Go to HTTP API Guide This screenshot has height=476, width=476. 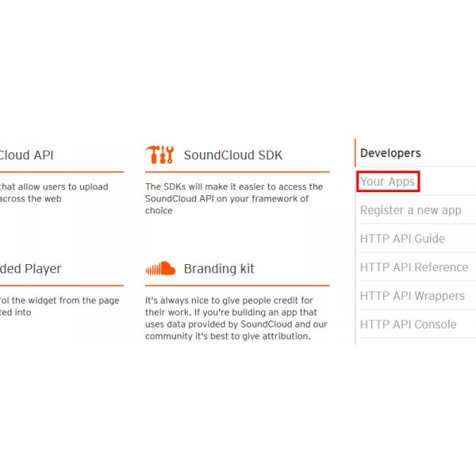point(402,239)
